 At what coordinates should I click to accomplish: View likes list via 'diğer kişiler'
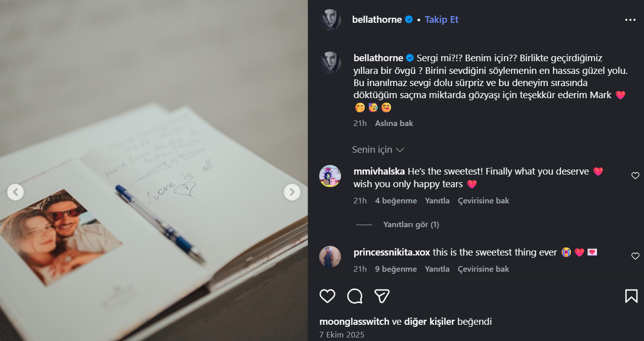[430, 322]
